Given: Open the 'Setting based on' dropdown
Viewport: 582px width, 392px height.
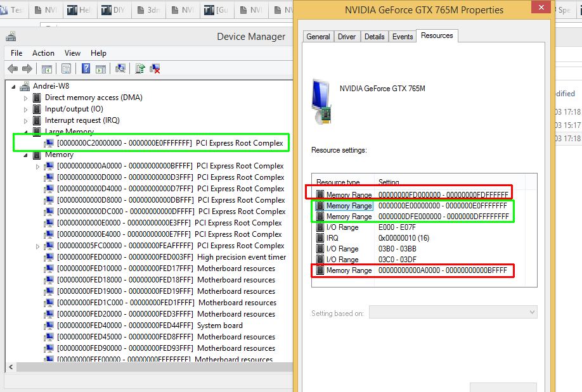Looking at the screenshot, I should point(453,312).
